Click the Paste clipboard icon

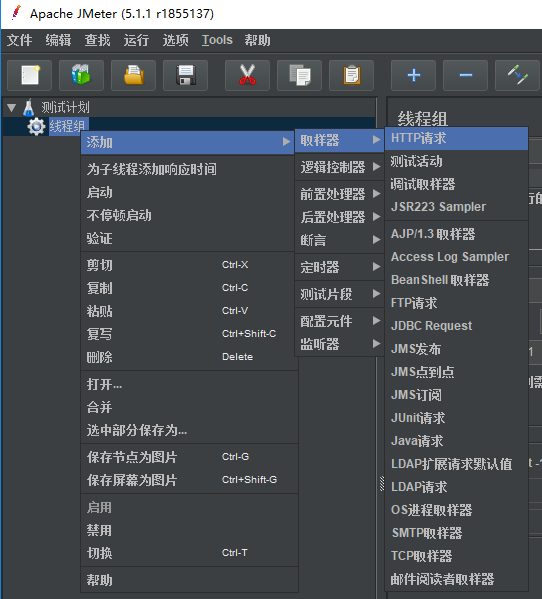(351, 75)
